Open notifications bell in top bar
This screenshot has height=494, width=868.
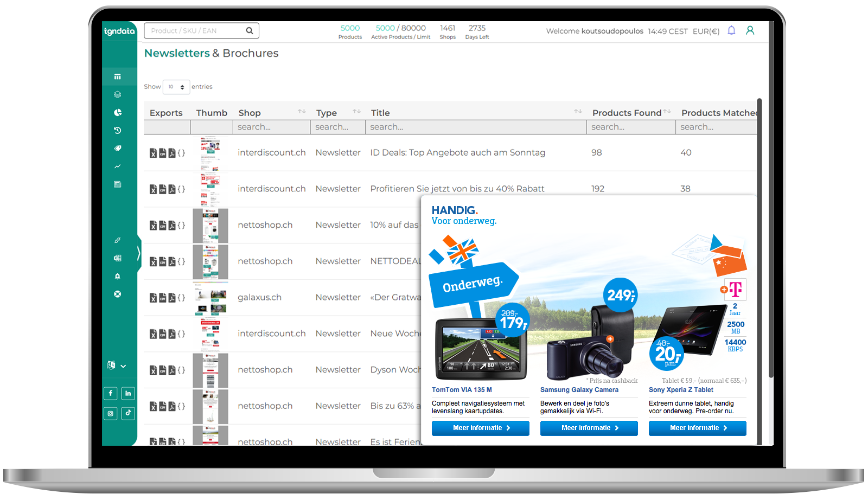(731, 30)
